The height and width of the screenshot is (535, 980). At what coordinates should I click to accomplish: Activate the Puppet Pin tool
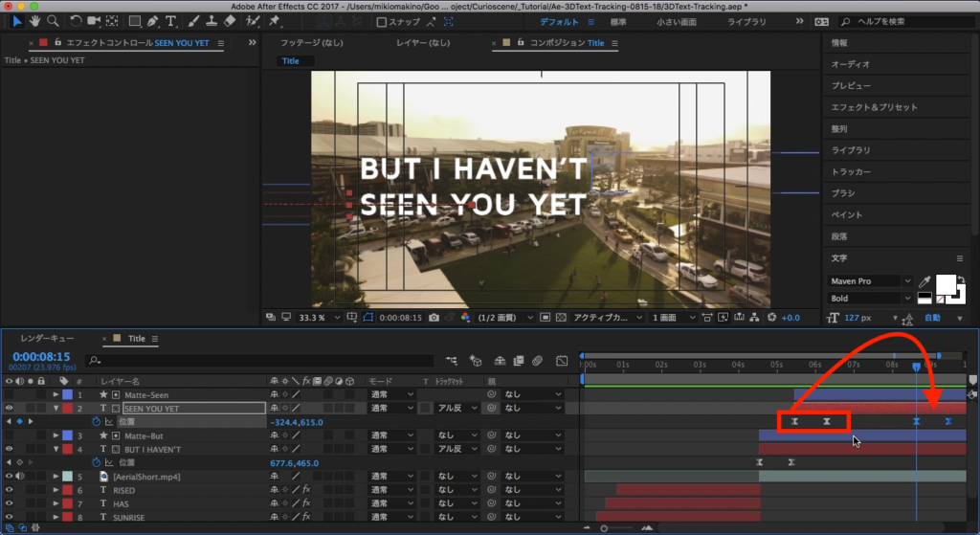click(275, 21)
